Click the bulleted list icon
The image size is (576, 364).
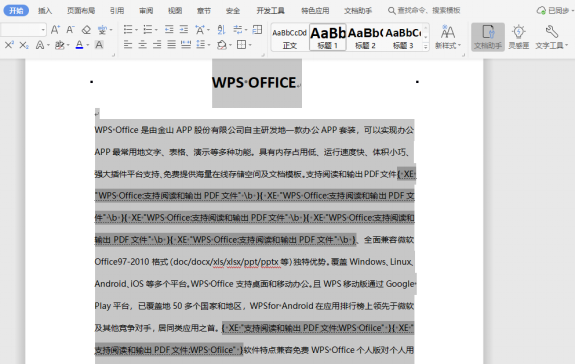[x=128, y=29]
